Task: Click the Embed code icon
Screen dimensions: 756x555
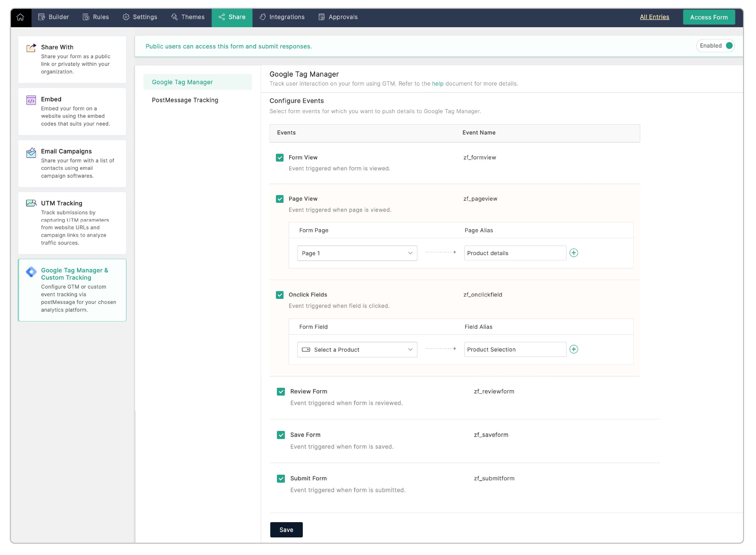Action: [31, 100]
